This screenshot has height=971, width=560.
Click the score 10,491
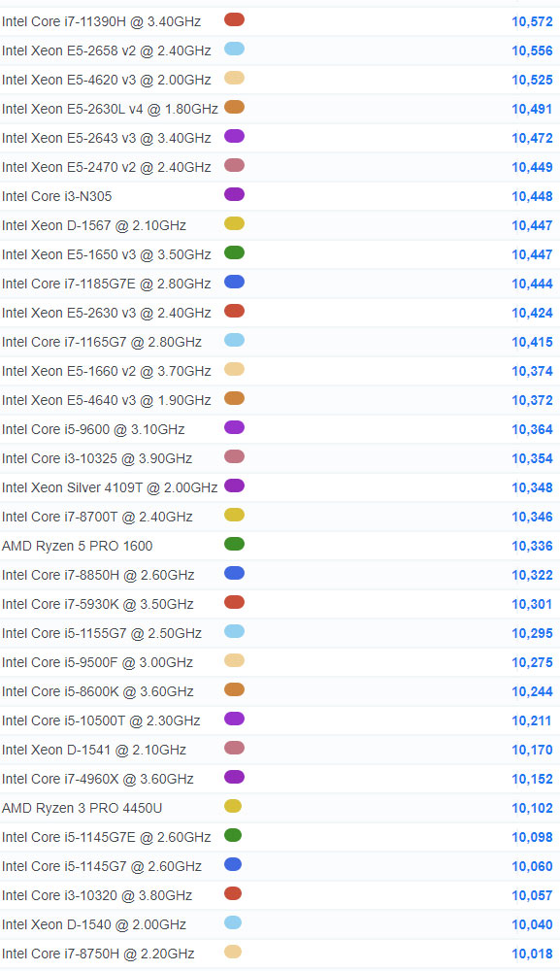pos(532,109)
